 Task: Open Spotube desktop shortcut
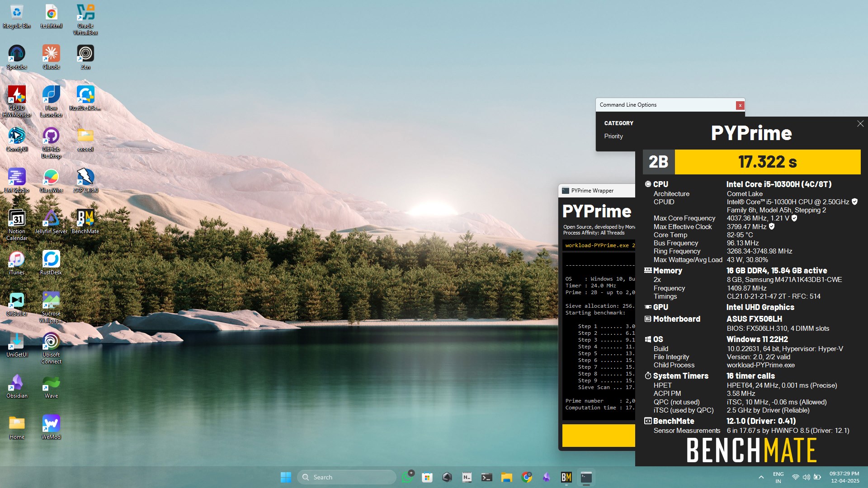click(17, 57)
